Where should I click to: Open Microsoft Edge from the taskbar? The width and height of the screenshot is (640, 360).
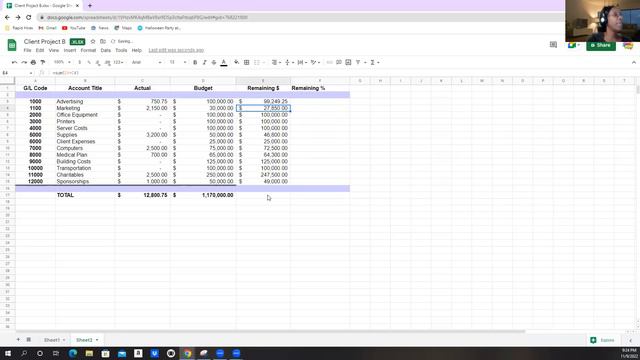(x=73, y=353)
